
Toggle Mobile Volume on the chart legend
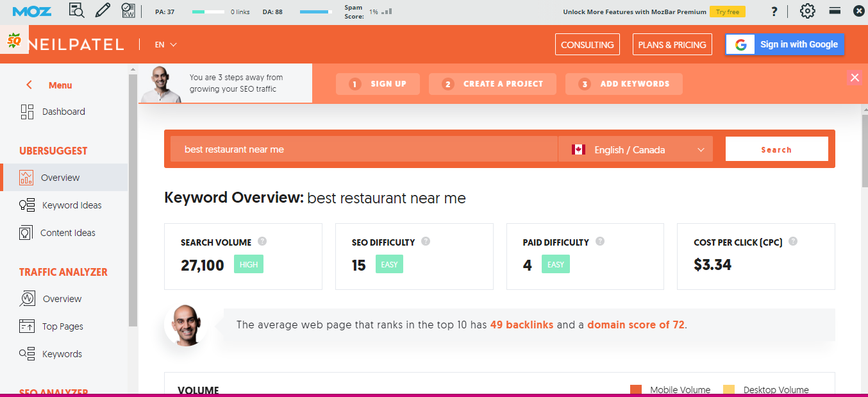pos(680,389)
